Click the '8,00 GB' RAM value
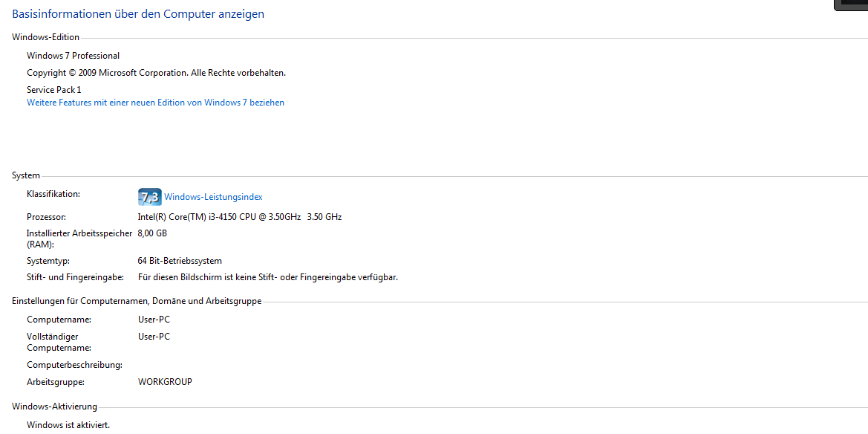868x434 pixels. 152,233
